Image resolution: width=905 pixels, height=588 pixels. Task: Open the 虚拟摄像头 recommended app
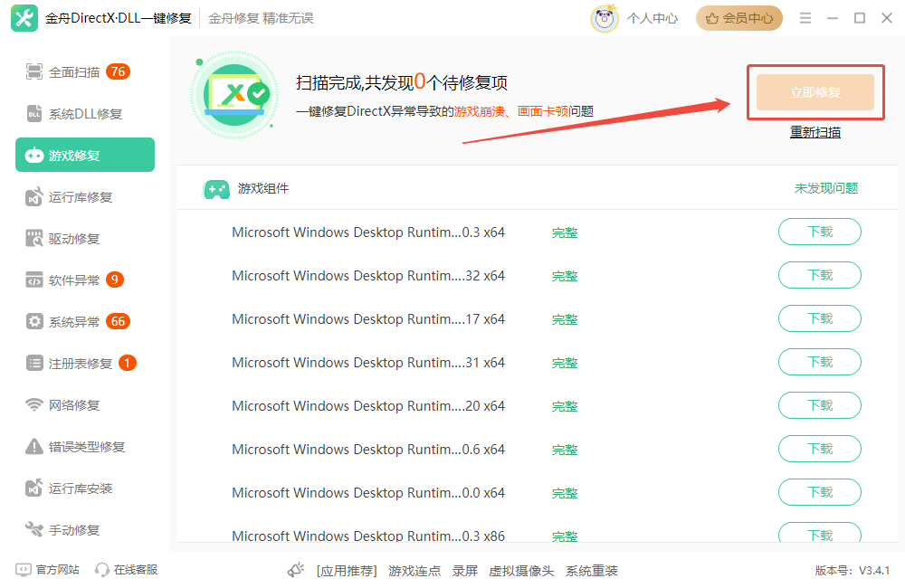pos(521,571)
